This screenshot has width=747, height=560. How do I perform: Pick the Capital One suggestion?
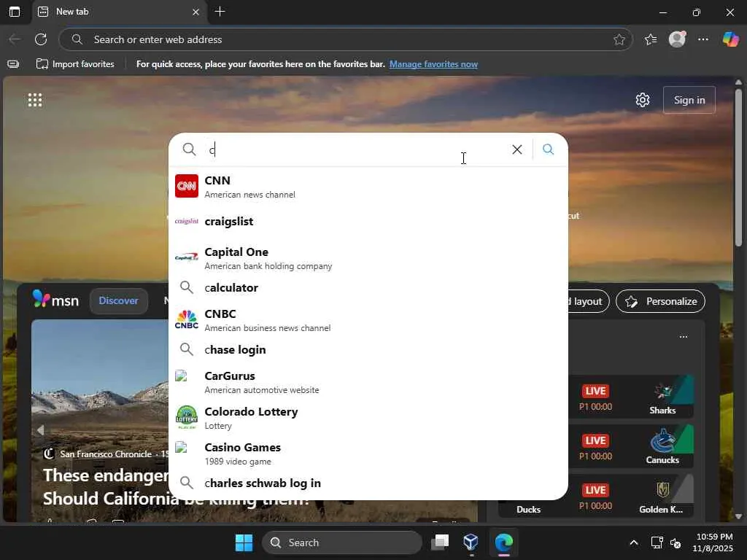(368, 258)
